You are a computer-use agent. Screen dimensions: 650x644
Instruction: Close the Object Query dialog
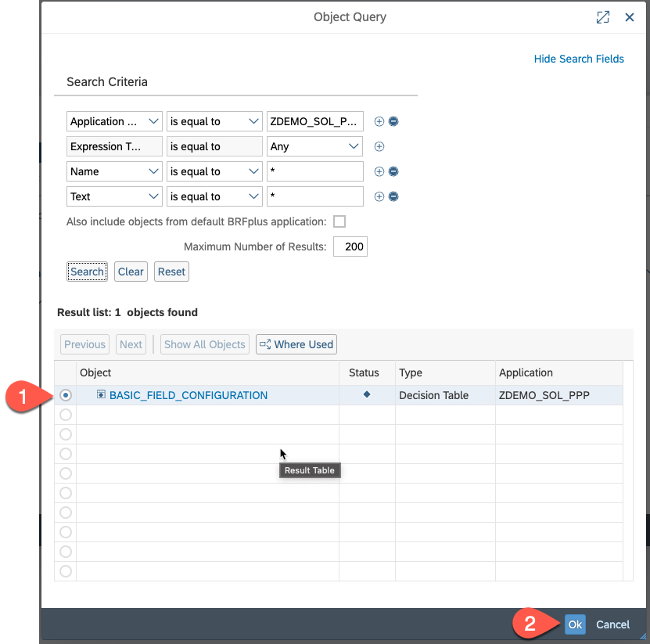click(630, 17)
